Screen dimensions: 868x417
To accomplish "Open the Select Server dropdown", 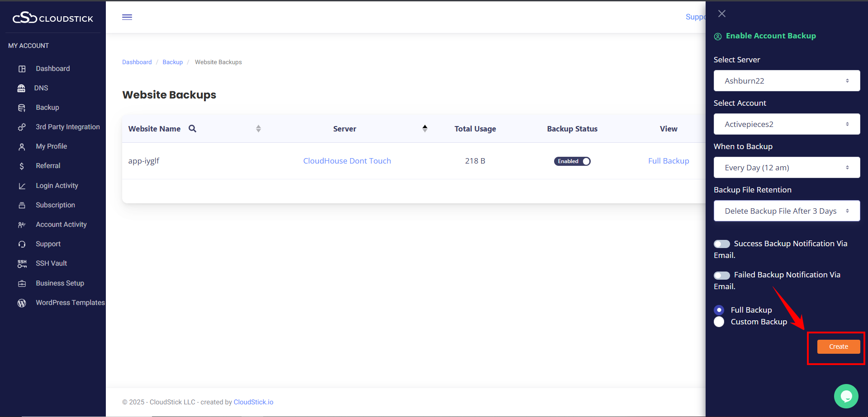I will point(787,81).
